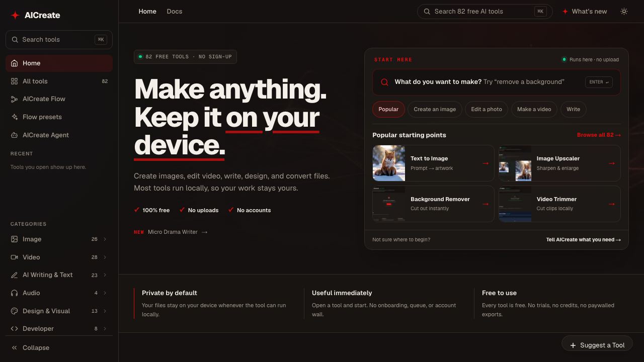
Task: Click the Collapse double-chevron icon
Action: [14, 348]
